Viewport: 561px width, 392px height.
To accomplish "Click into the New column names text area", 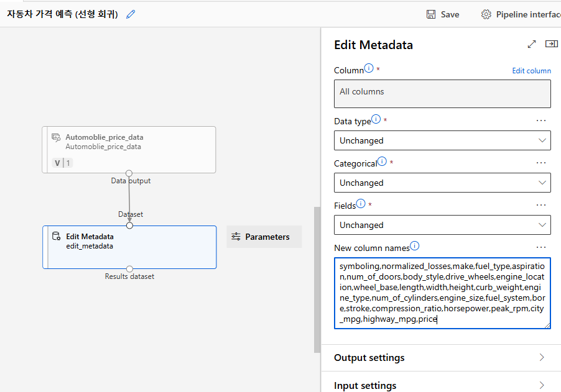I will (442, 293).
